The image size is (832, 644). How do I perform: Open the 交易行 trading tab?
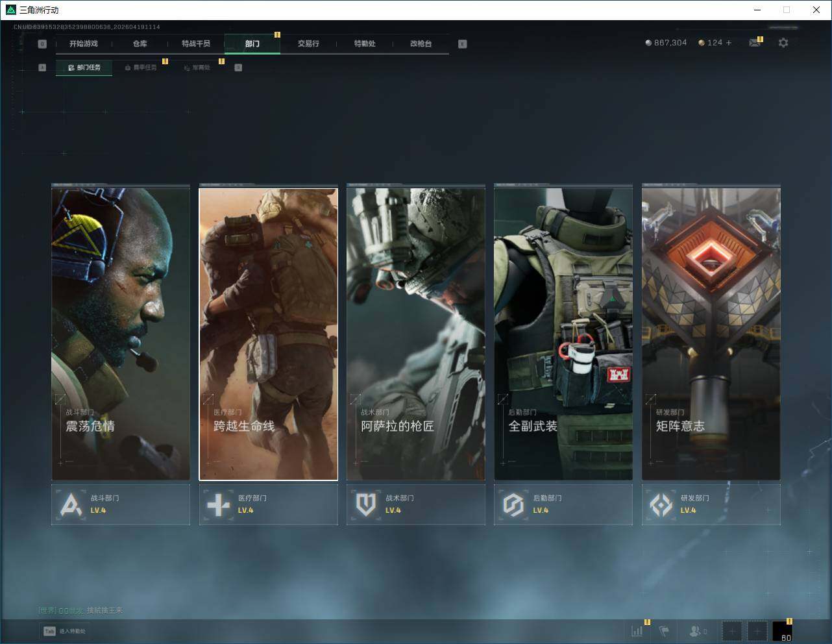pos(308,43)
